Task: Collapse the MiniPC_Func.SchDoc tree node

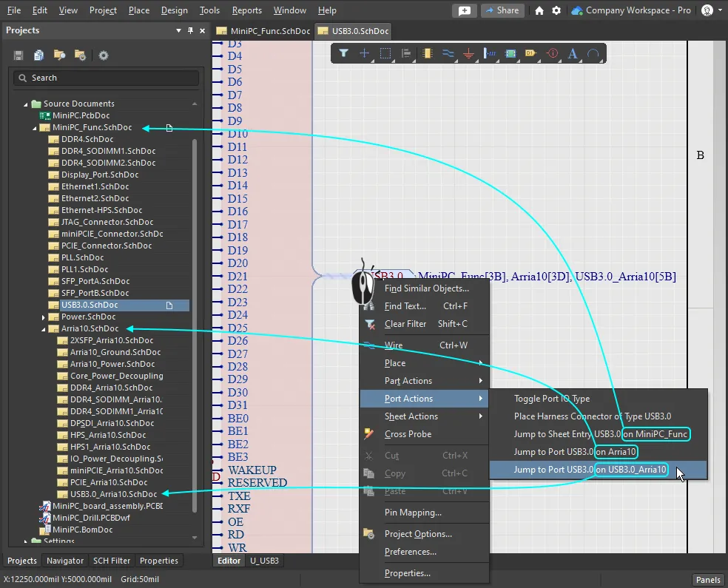Action: (34, 128)
